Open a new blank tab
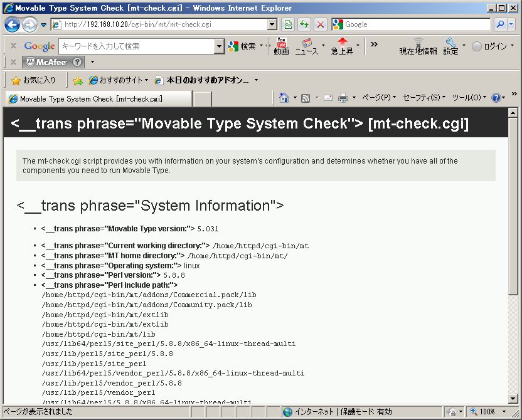The image size is (522, 420). click(203, 99)
